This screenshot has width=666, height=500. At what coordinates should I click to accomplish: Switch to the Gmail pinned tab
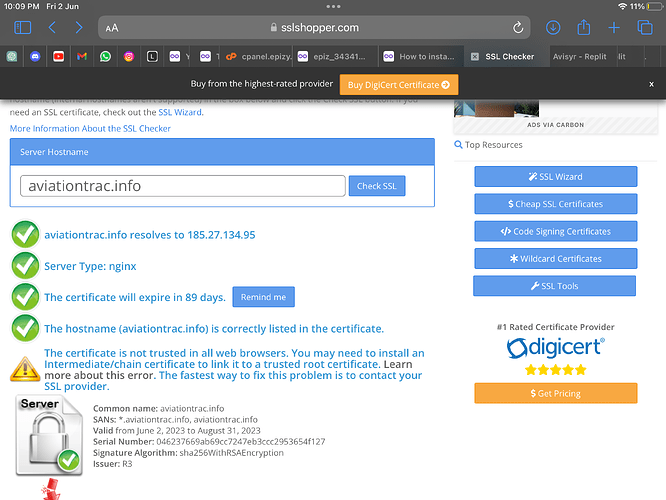82,56
